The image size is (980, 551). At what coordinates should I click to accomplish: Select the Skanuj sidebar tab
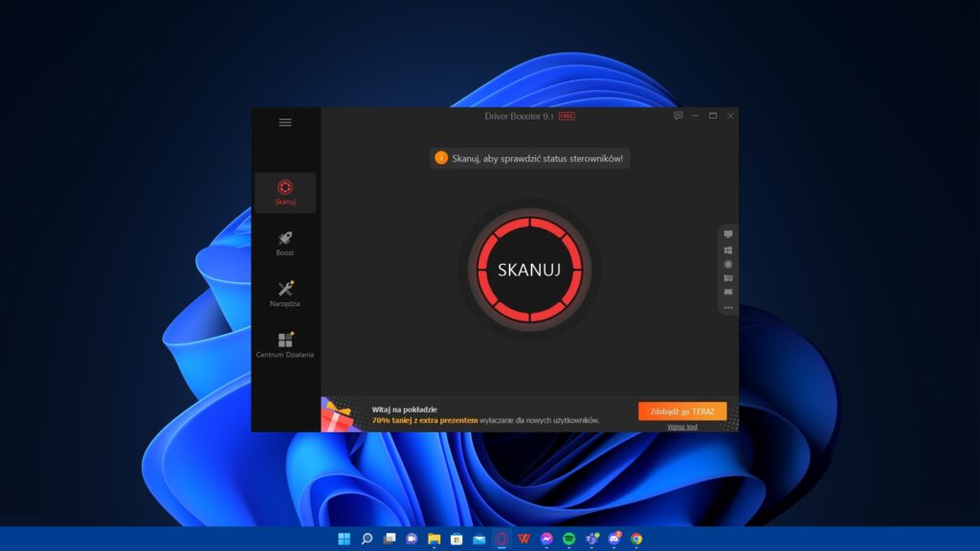(285, 192)
